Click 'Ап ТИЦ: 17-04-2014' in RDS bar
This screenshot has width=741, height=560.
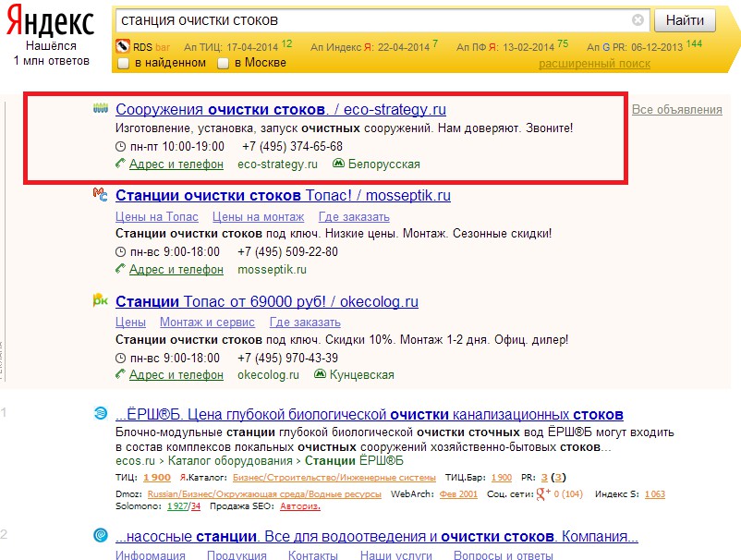point(231,47)
